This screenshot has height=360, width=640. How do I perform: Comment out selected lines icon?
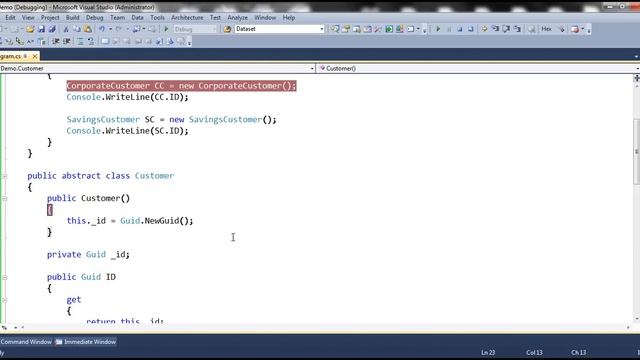coord(80,41)
